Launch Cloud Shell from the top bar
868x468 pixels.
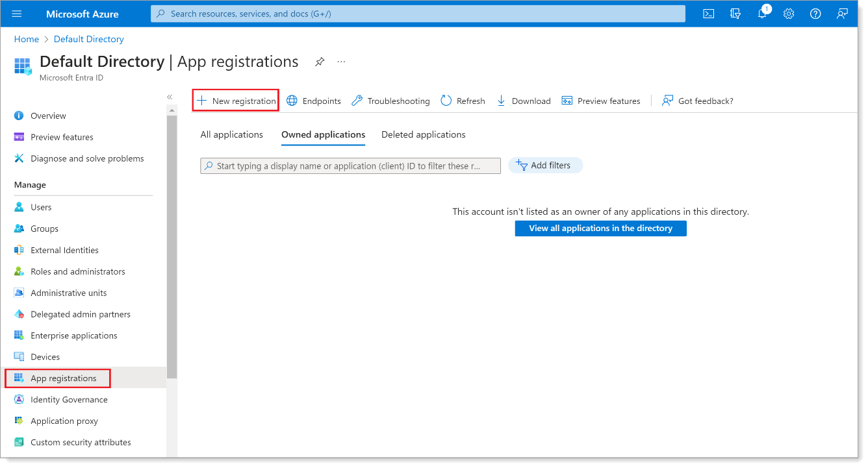coord(709,14)
